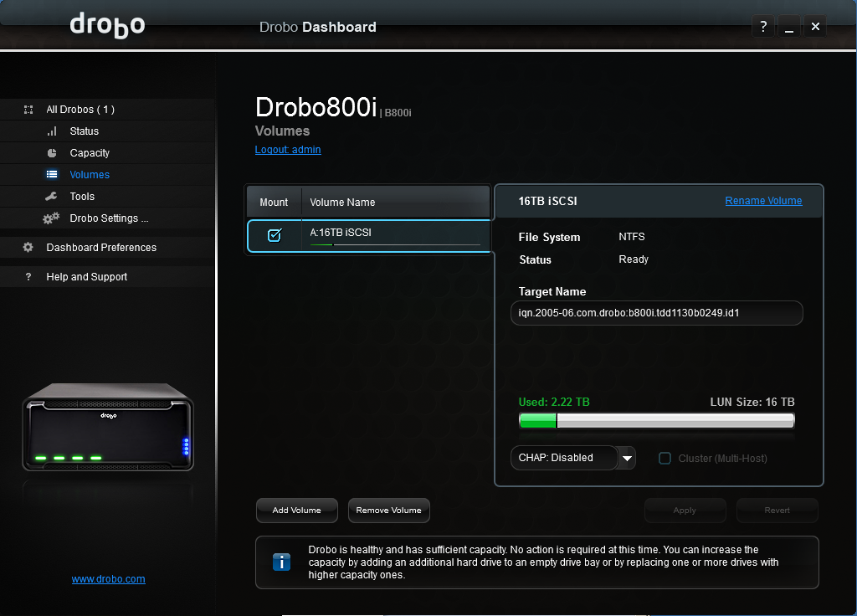Click the Volumes list icon
Viewport: 857px width, 616px height.
tap(52, 175)
